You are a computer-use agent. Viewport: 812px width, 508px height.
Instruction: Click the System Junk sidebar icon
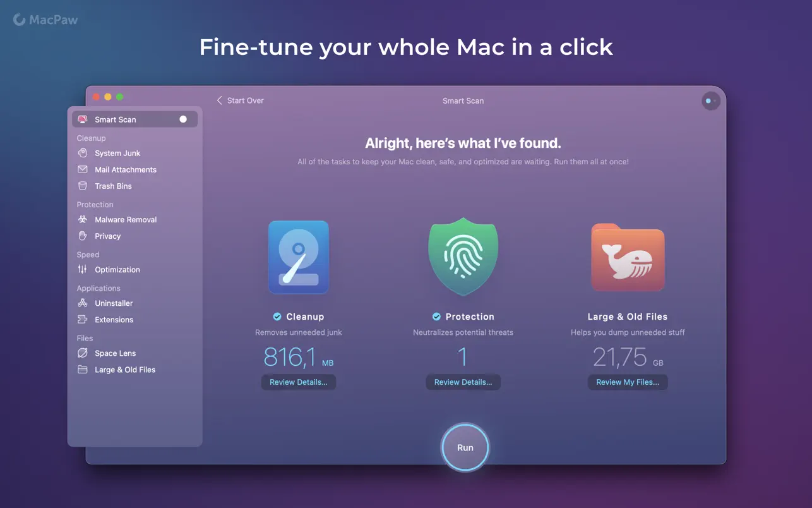pos(82,153)
